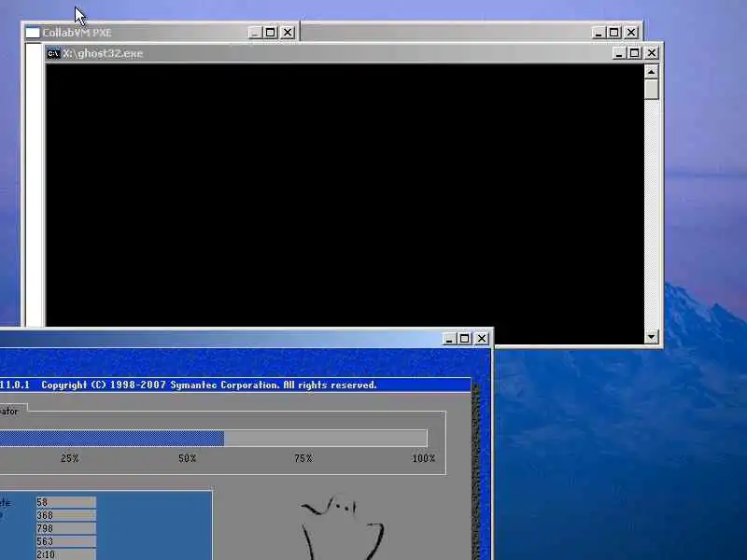Screen dimensions: 747x560
Task: Minimize the Symantec Ghost window
Action: [x=449, y=339]
